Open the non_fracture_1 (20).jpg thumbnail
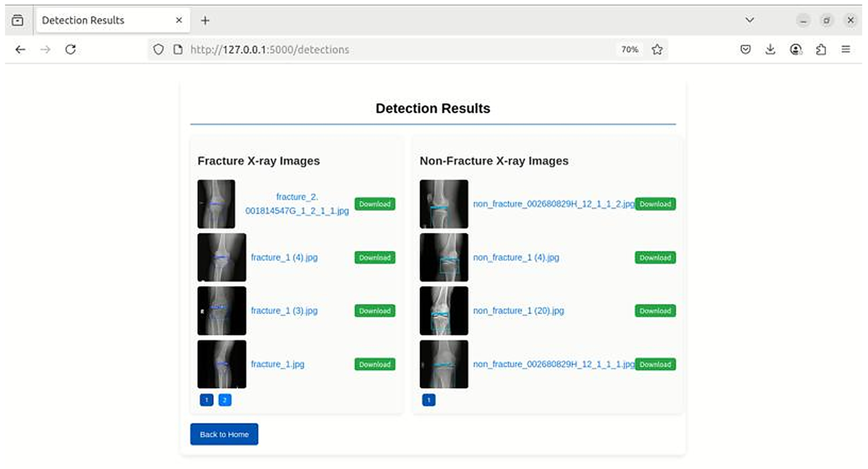The height and width of the screenshot is (469, 868). pyautogui.click(x=444, y=311)
